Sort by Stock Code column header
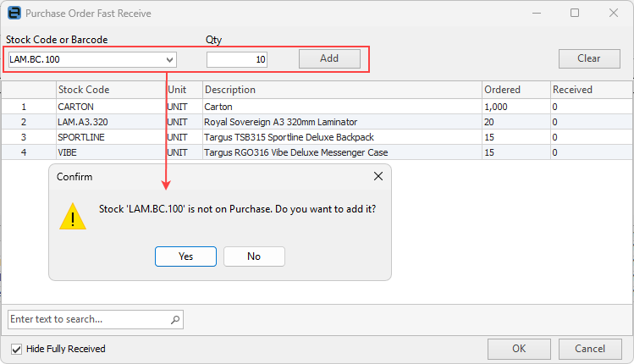 110,90
